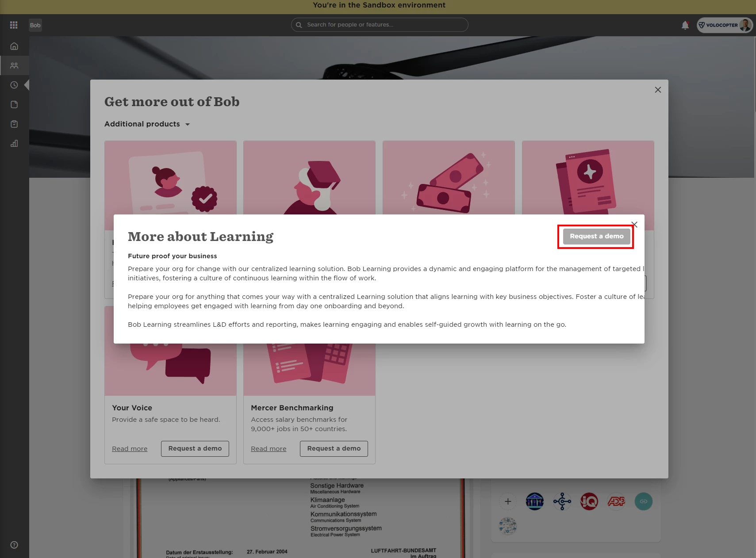Open the dotted globe shortcut icon
The image size is (756, 558).
508,526
